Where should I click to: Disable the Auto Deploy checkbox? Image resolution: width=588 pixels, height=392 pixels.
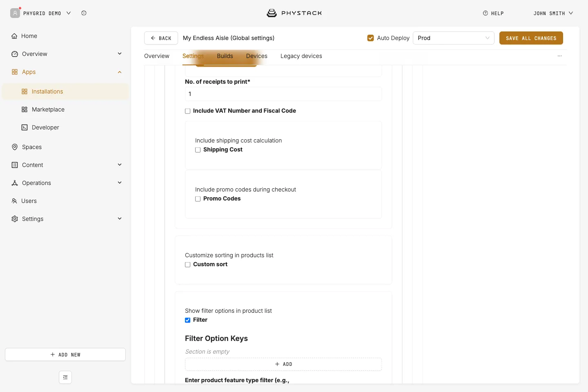tap(370, 38)
